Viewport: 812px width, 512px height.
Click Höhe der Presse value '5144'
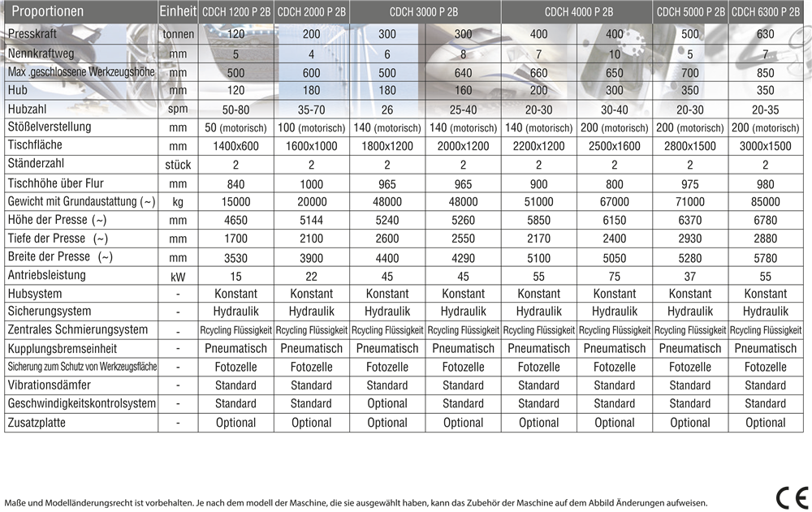(311, 221)
